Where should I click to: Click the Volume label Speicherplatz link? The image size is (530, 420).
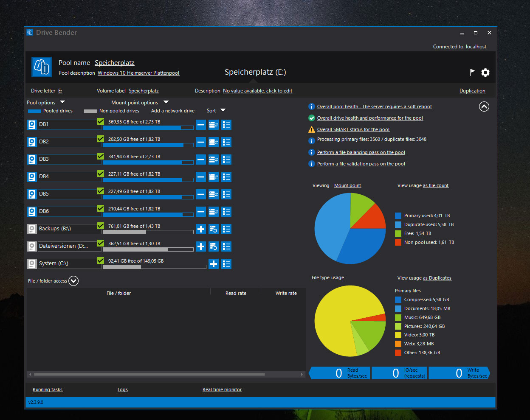(x=144, y=91)
